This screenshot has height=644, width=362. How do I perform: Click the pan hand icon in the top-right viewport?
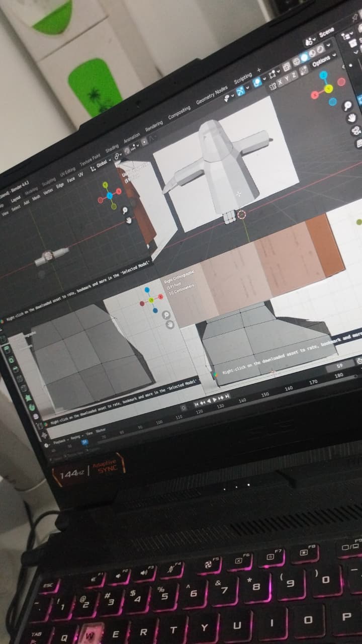coord(352,118)
